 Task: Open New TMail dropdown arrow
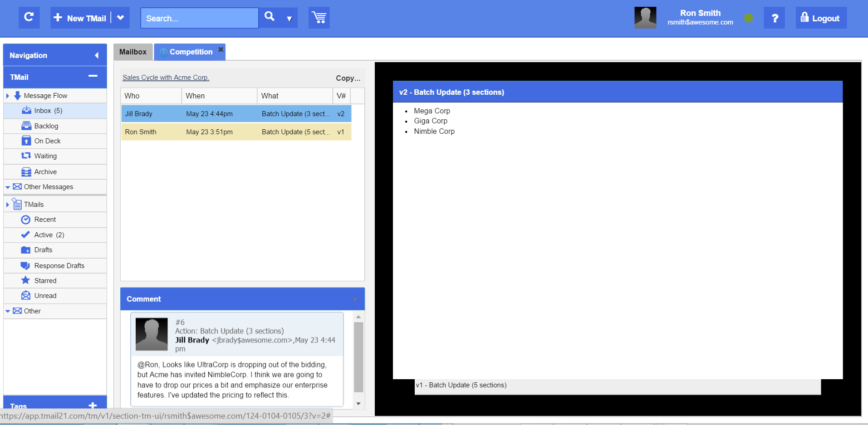pos(120,18)
